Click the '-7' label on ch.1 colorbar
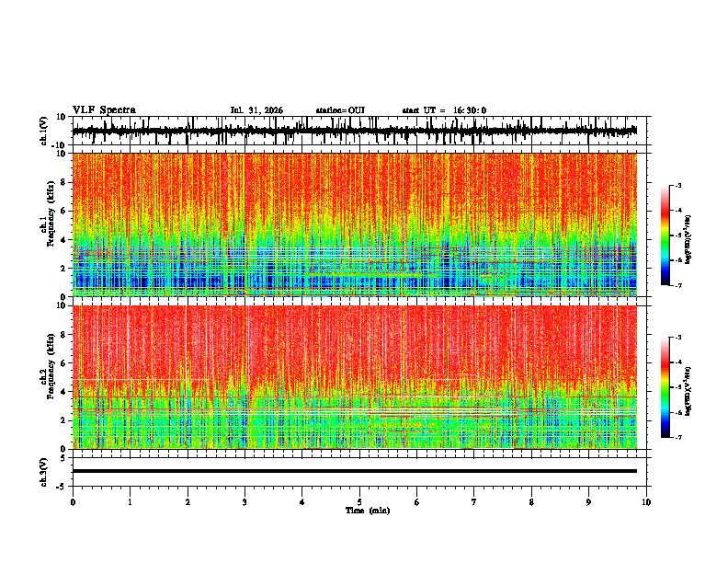728x563 pixels. click(x=677, y=285)
